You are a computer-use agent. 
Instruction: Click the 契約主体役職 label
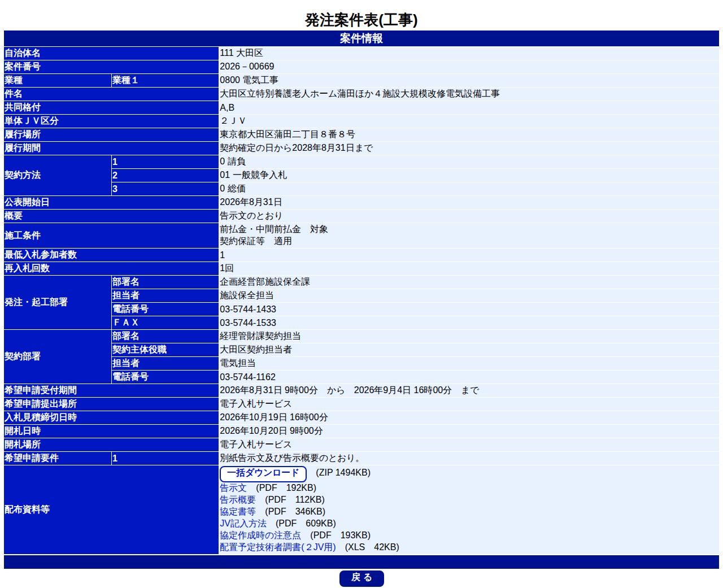(x=140, y=350)
